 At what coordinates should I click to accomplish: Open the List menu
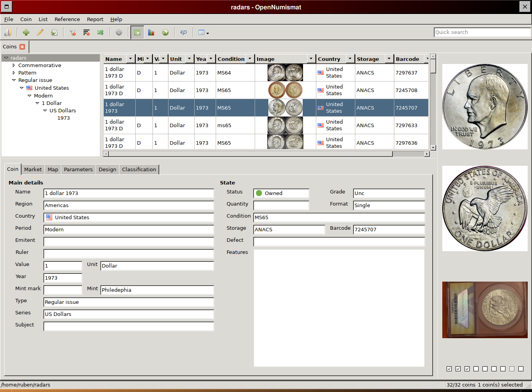pos(43,19)
